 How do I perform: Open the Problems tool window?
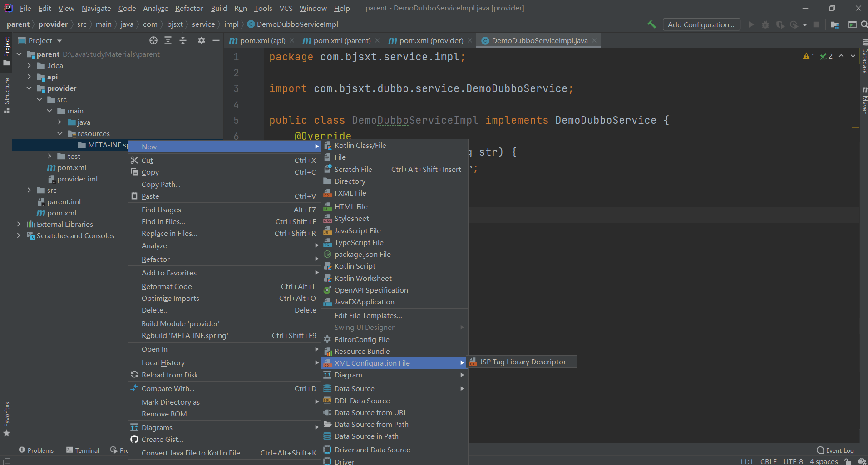point(36,450)
